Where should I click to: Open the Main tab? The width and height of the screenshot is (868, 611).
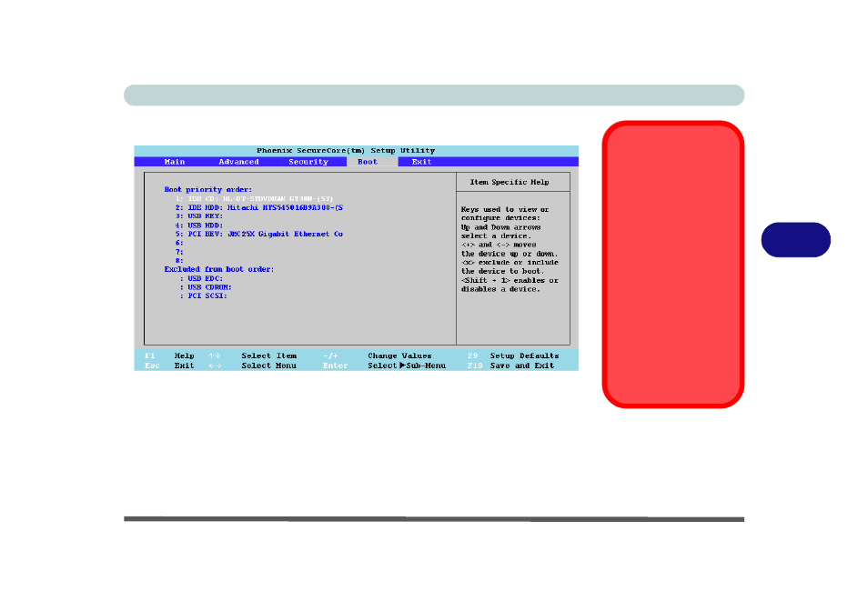tap(175, 162)
